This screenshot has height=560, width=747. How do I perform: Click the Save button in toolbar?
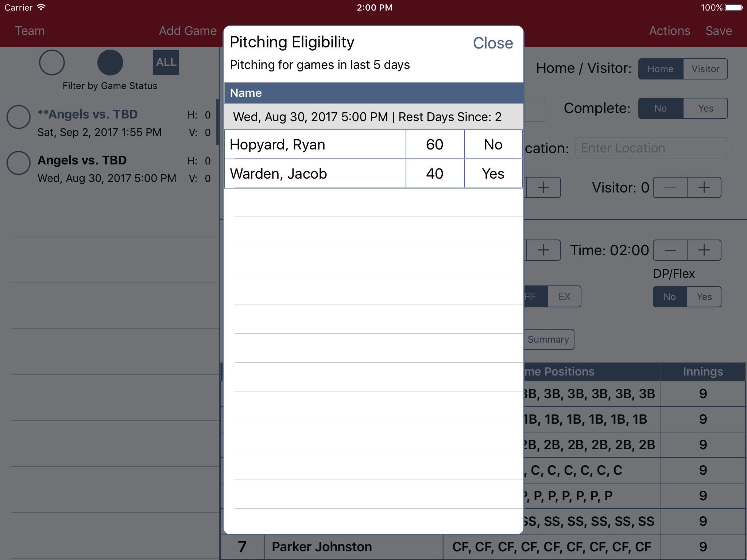720,31
